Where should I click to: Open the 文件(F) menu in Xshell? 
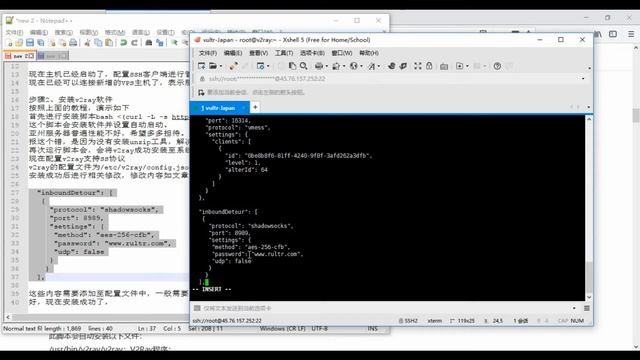click(x=208, y=53)
